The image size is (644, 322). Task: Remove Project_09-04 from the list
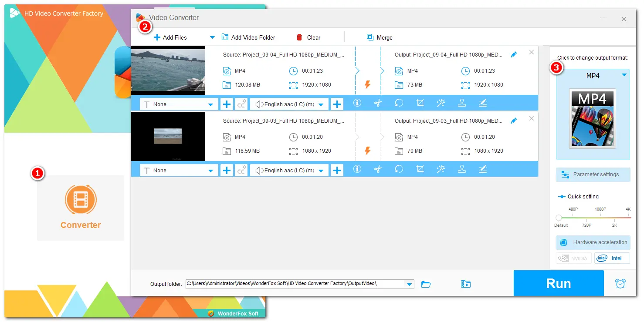point(531,52)
